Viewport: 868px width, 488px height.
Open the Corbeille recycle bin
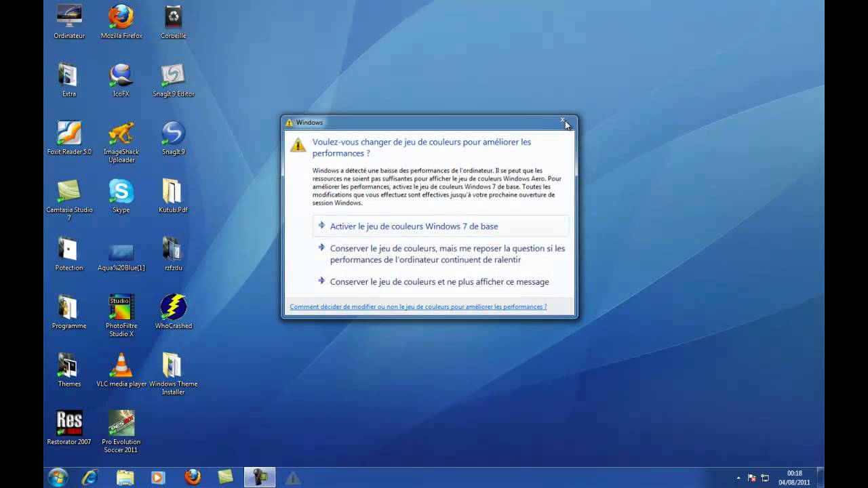tap(174, 22)
